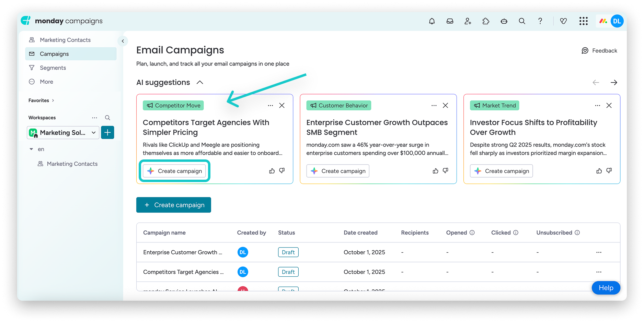Viewport: 644px width, 323px height.
Task: Click the Campaign name column header
Action: pos(164,232)
